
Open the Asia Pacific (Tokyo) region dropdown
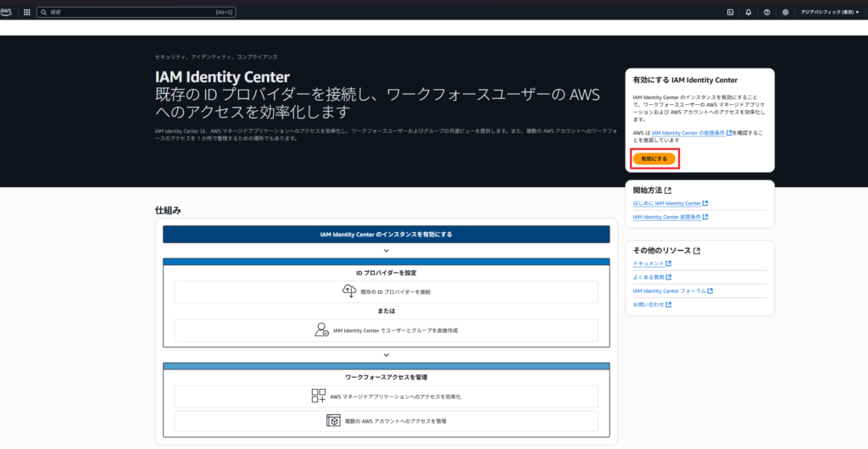click(830, 12)
